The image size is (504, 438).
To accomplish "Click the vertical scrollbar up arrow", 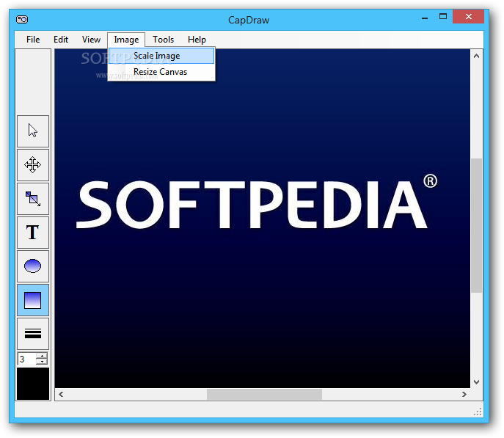I will pos(476,56).
